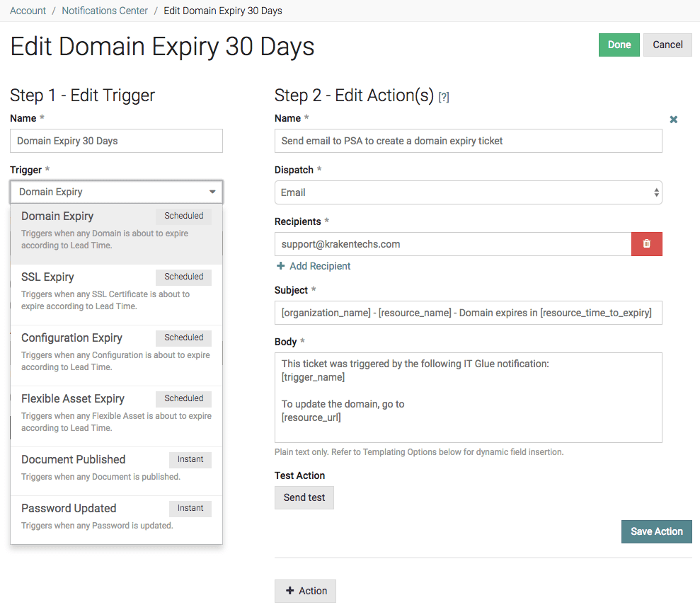Screen dimensions: 700x612
Task: Add a new action with + Action
Action: 305,591
